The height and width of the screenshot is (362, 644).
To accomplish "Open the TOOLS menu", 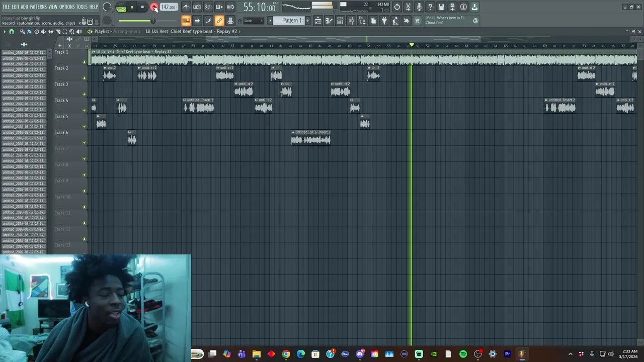I will tap(82, 7).
